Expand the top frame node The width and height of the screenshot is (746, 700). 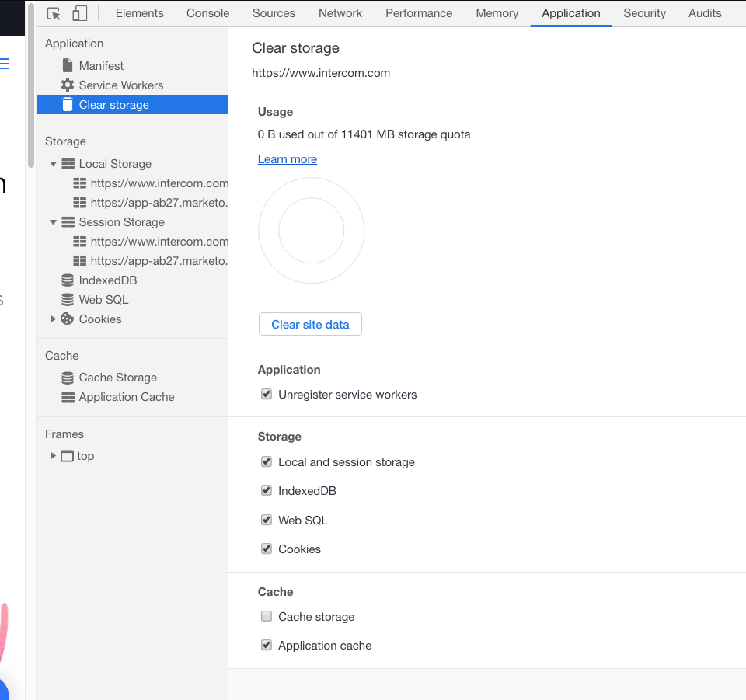tap(54, 455)
